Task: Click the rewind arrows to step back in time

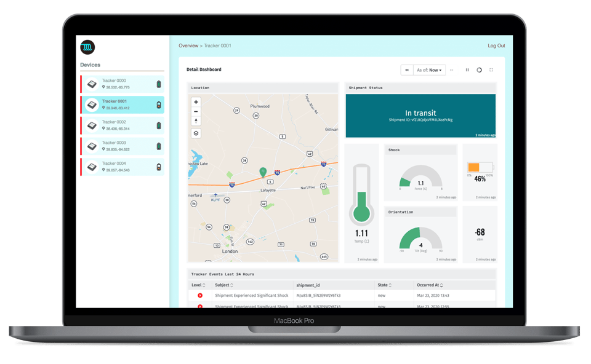Action: (407, 69)
